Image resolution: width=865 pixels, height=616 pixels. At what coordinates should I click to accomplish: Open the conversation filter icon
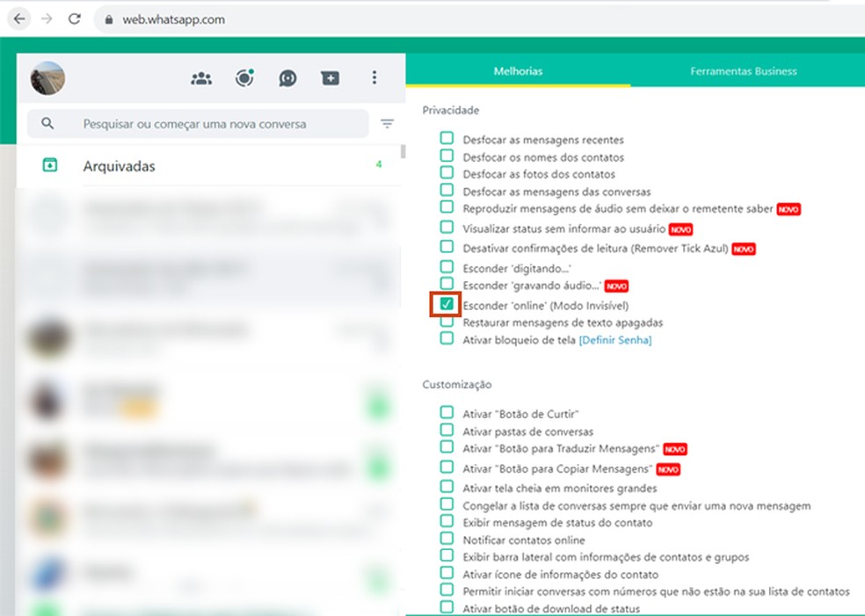tap(387, 123)
